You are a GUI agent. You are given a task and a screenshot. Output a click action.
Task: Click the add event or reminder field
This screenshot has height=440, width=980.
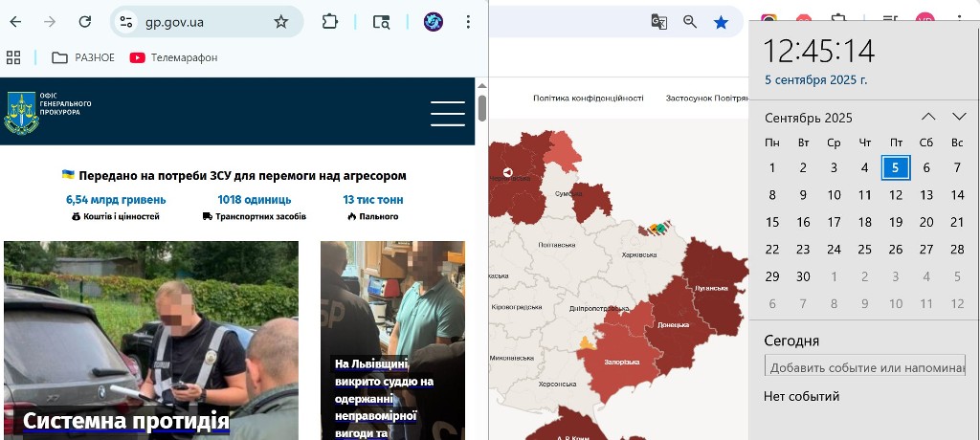pos(864,367)
